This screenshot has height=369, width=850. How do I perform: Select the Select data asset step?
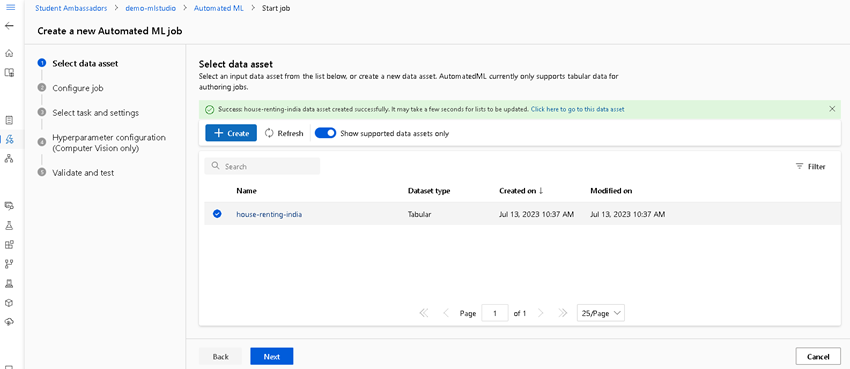[85, 63]
